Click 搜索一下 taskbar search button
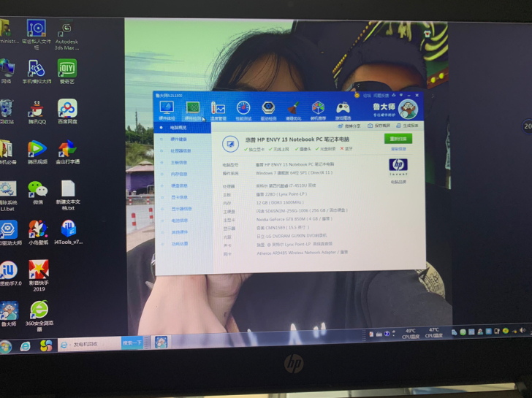Screen dimensions: 532x398 [133, 343]
